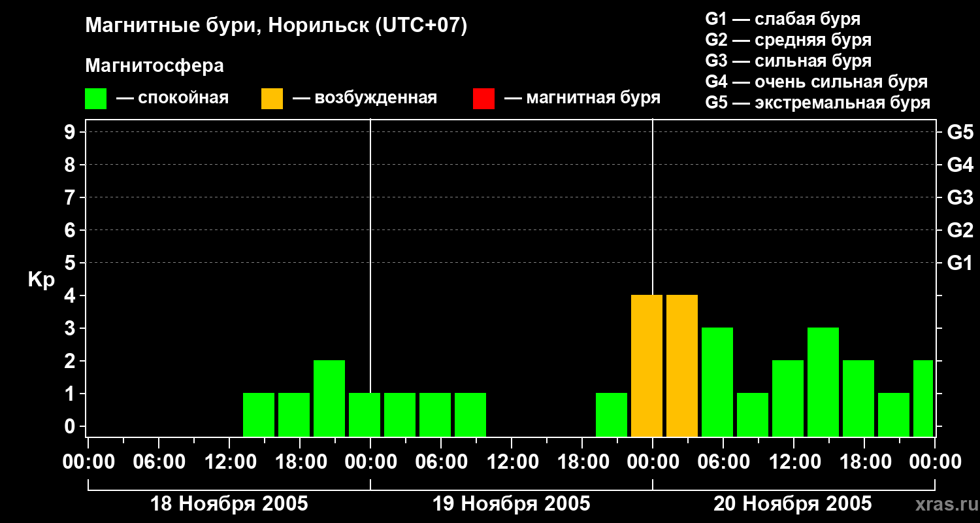Click the narrow last green bar at the right edge
The height and width of the screenshot is (523, 980).
(923, 397)
